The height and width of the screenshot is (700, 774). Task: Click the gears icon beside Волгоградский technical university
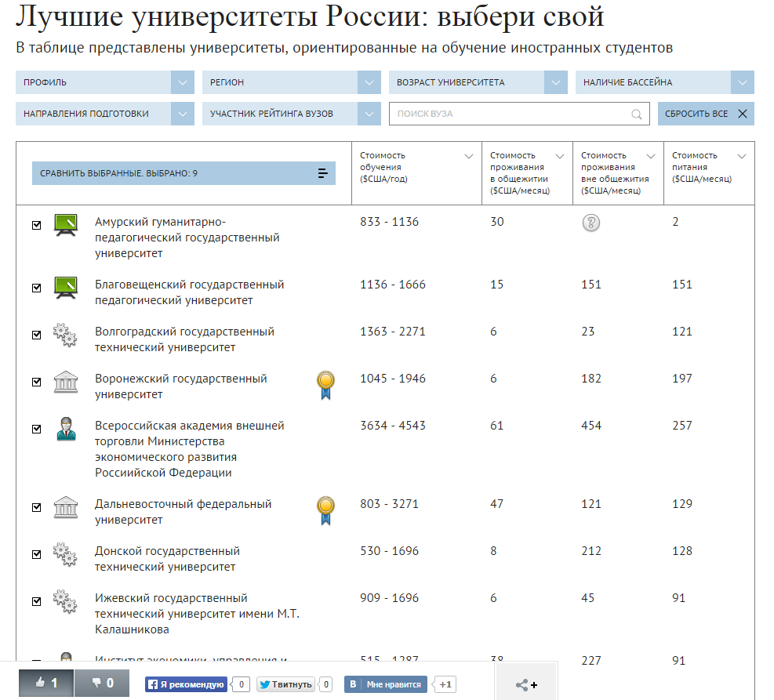point(65,335)
